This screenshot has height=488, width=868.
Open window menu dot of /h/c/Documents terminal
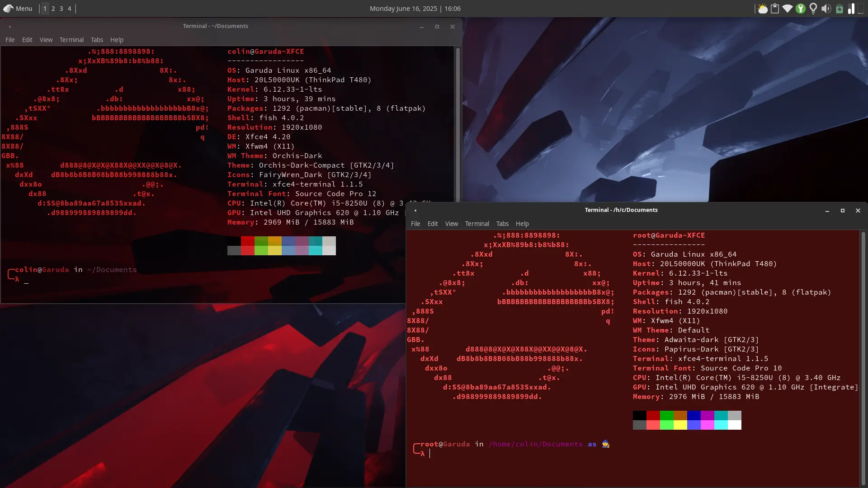415,211
